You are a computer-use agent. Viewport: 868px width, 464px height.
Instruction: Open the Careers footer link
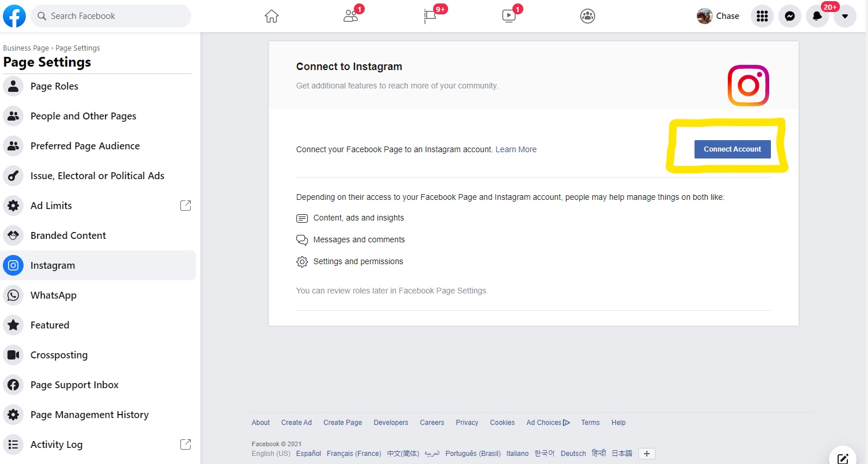pos(432,423)
